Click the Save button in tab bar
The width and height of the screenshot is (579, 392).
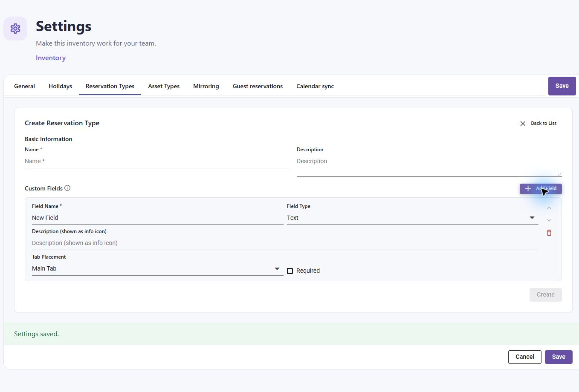pyautogui.click(x=562, y=86)
